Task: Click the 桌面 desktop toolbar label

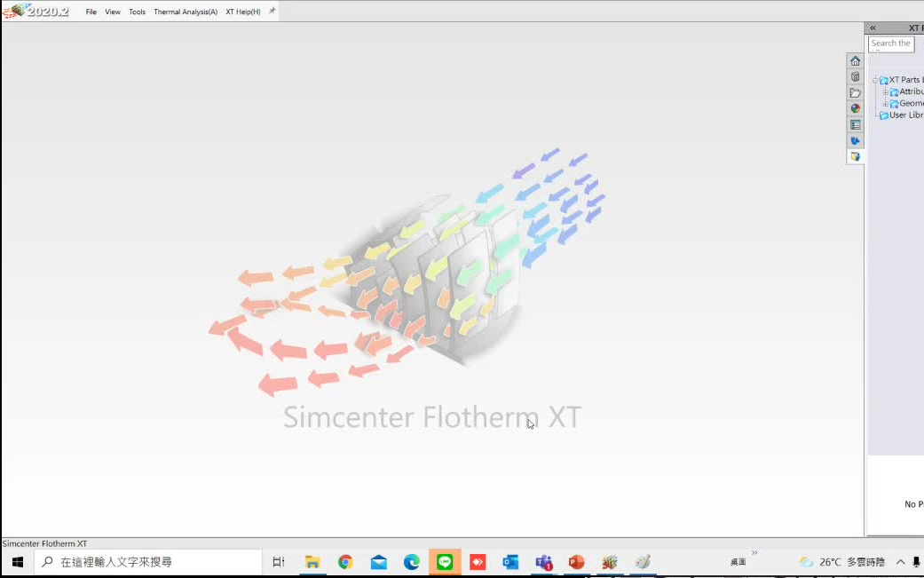Action: tap(738, 563)
